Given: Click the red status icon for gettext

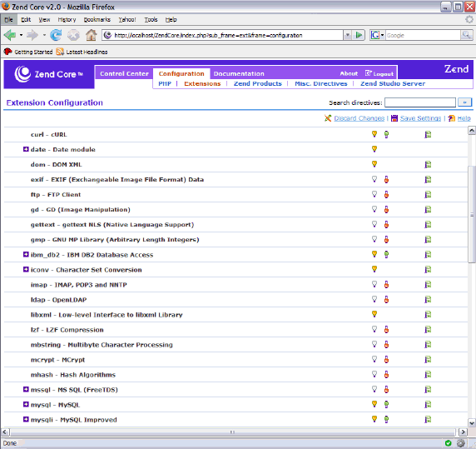Looking at the screenshot, I should point(386,224).
